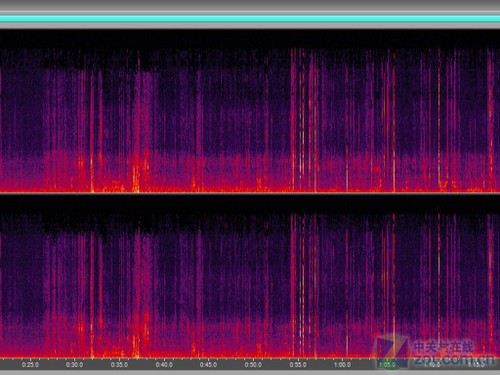
Task: Jump to the 1:00.0 ruler mark
Action: [342, 365]
